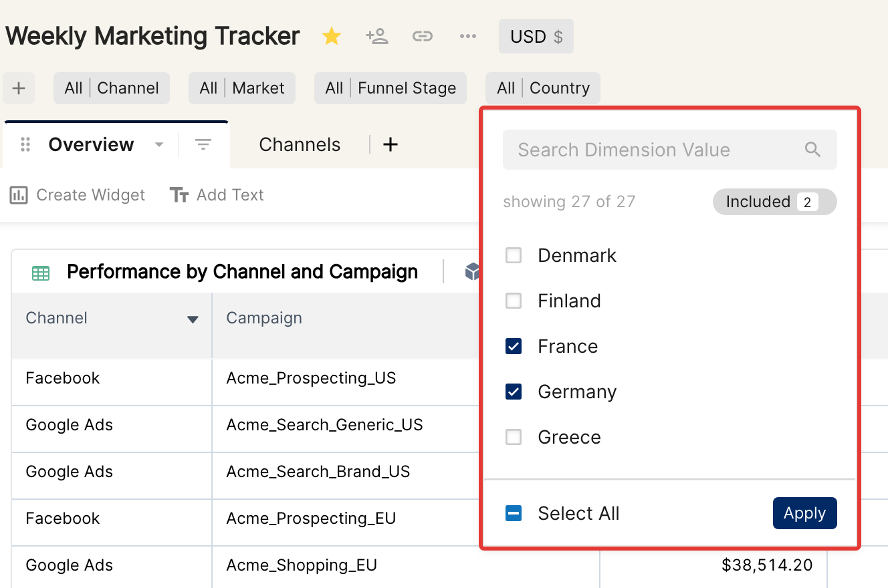Screen dimensions: 888x588
Task: Open the three-dot more options menu
Action: coord(468,36)
